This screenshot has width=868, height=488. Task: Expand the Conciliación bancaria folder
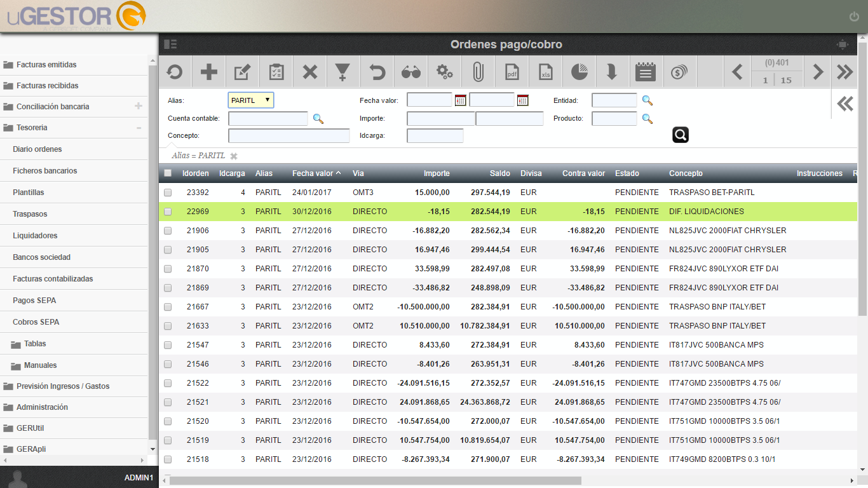point(139,106)
